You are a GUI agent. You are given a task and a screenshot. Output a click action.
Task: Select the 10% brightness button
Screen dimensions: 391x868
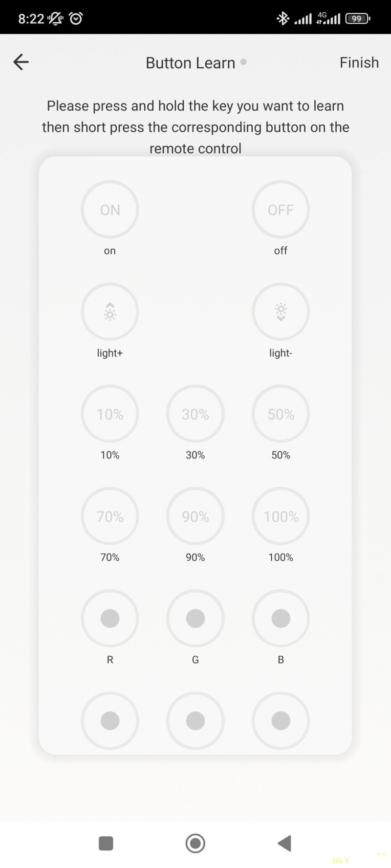(x=110, y=414)
